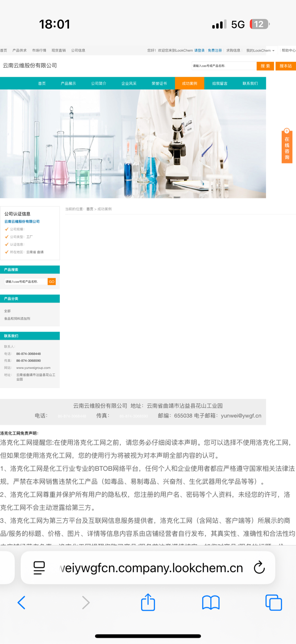Viewport: 296px width, 644px height.
Task: Open the 首页 tab in teal navbar
Action: click(42, 83)
